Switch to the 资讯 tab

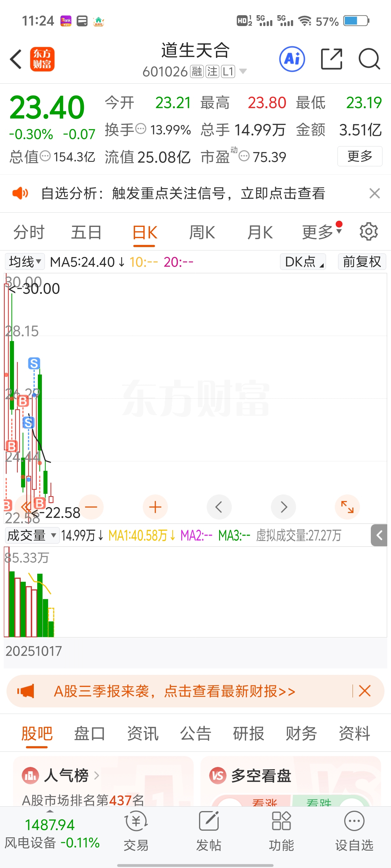click(x=143, y=733)
